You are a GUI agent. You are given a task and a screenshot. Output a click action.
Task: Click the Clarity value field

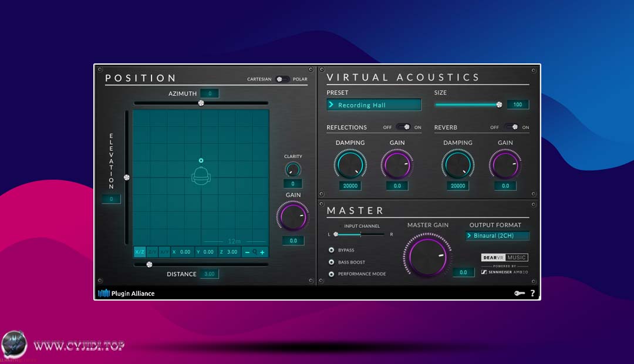tap(293, 184)
